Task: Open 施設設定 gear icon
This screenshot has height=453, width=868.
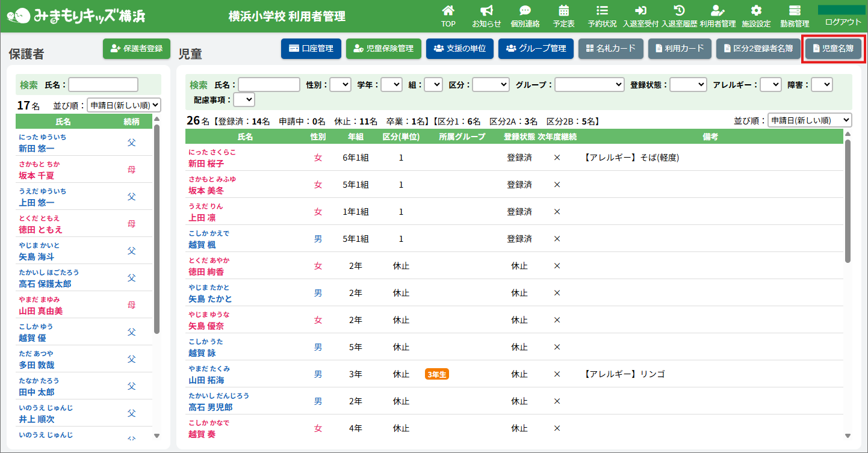Action: click(x=756, y=11)
